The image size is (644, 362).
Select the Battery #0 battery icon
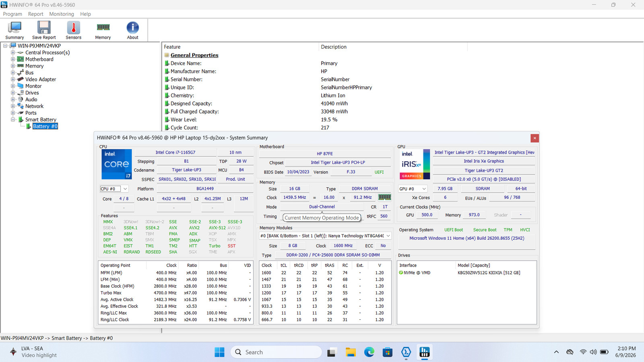pos(29,126)
